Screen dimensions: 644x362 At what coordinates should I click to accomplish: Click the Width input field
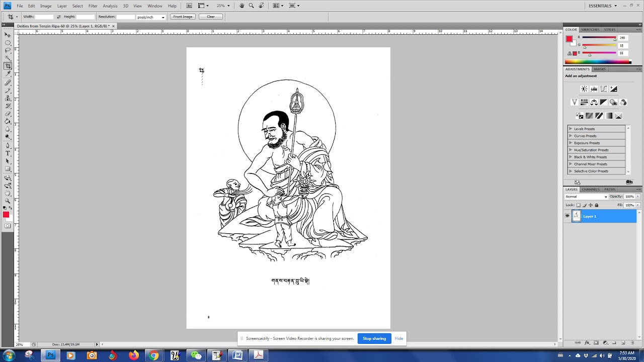pos(44,17)
